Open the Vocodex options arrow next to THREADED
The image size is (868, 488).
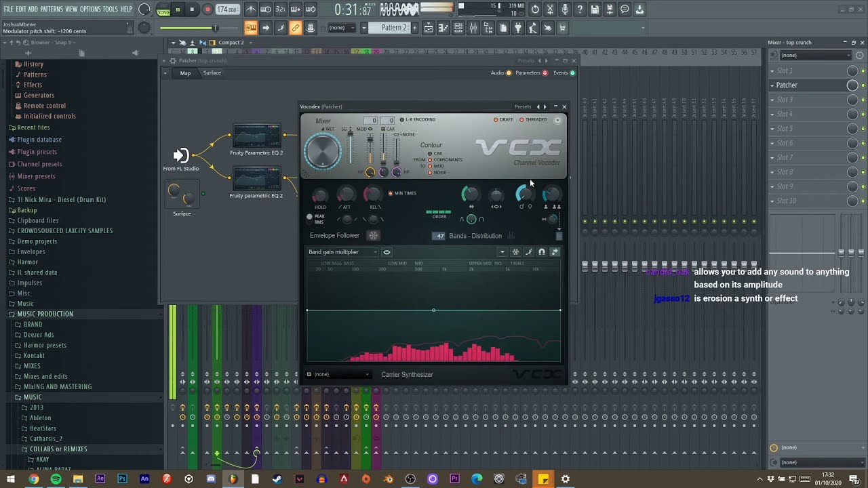tap(557, 120)
